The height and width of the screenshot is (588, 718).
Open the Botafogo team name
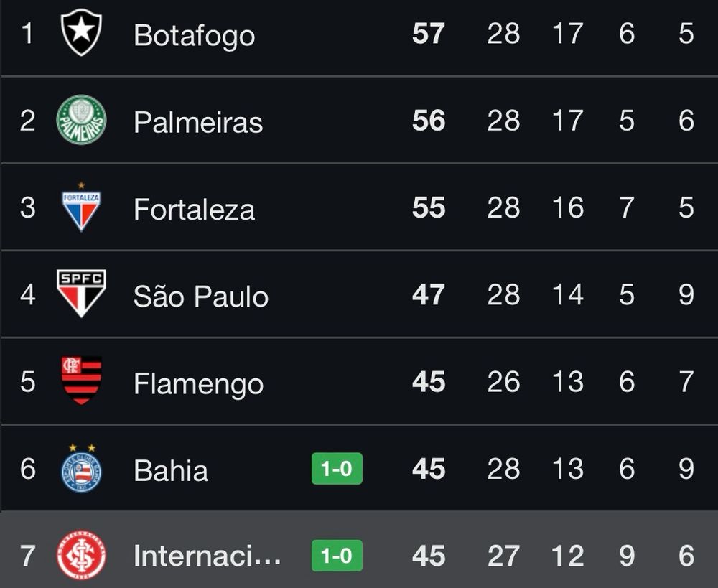[x=194, y=35]
